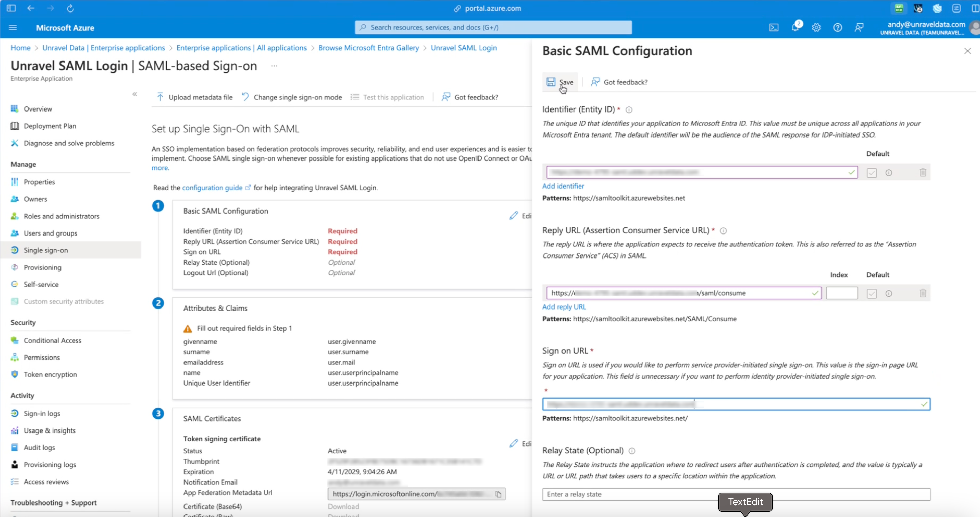Open the portal hamburger menu

click(x=13, y=27)
